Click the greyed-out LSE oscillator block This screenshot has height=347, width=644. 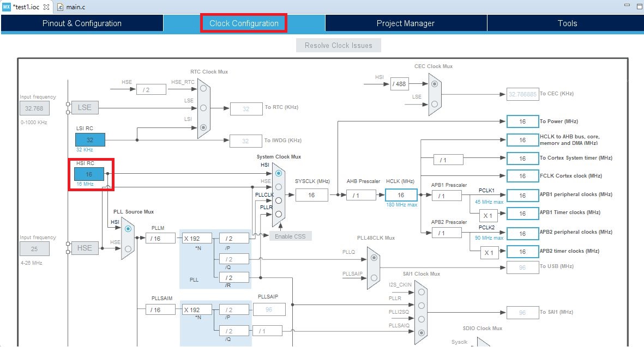point(85,107)
